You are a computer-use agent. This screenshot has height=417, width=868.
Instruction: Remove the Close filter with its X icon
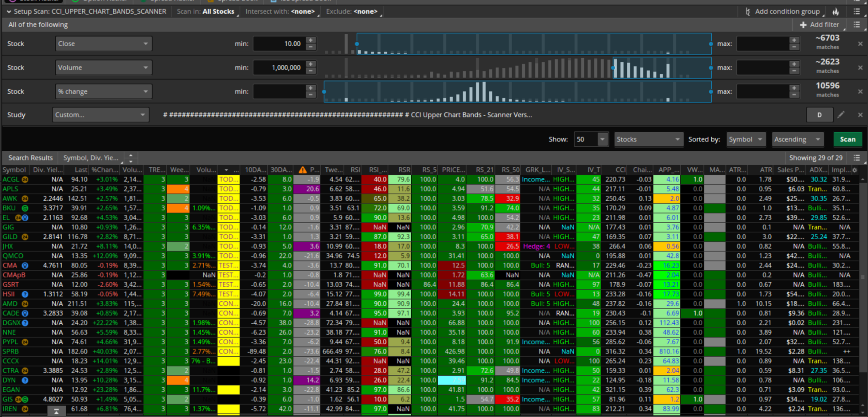pos(860,44)
